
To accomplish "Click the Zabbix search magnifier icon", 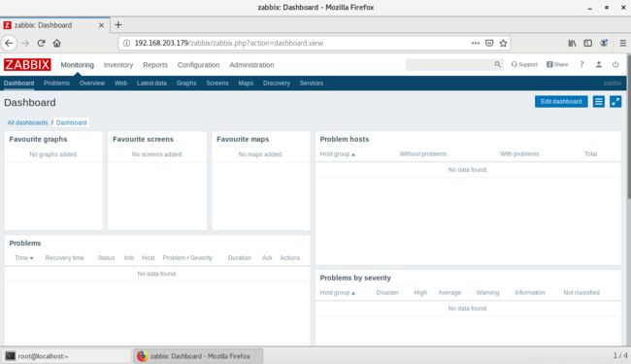I will 497,64.
